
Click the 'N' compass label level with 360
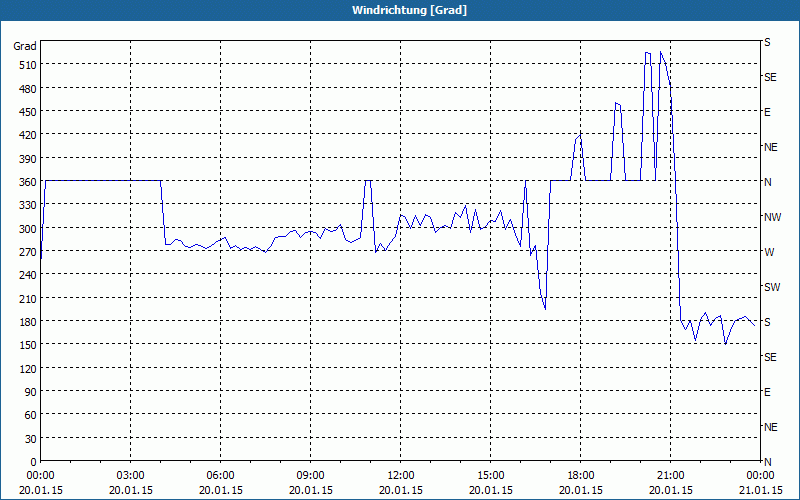point(767,182)
